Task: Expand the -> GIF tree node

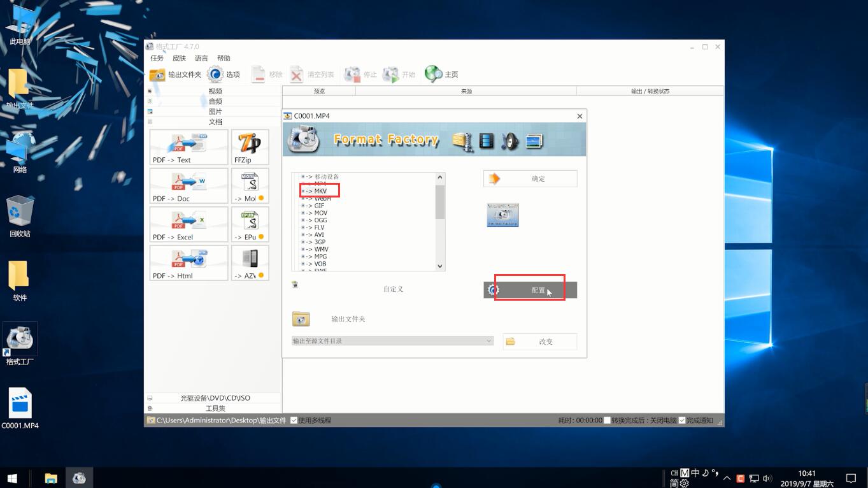Action: point(303,206)
